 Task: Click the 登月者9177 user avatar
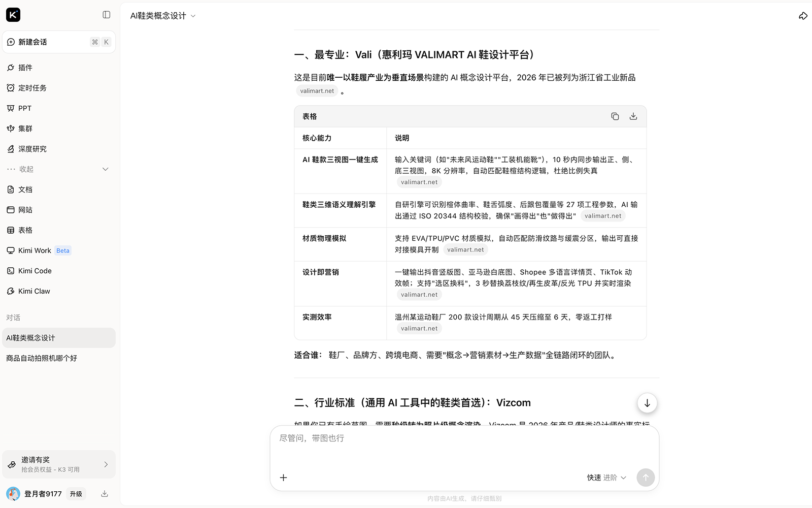click(x=13, y=494)
